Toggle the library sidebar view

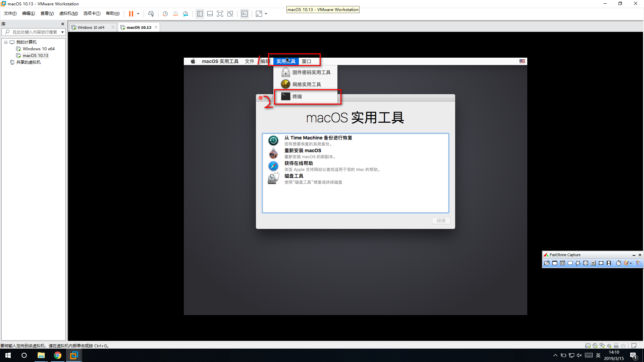[200, 14]
